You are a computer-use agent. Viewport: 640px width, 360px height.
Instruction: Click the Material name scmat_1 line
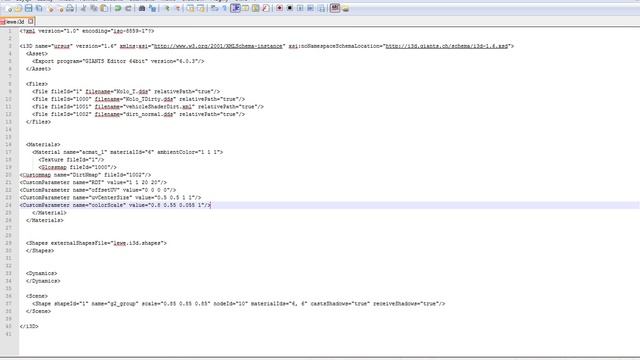point(128,152)
